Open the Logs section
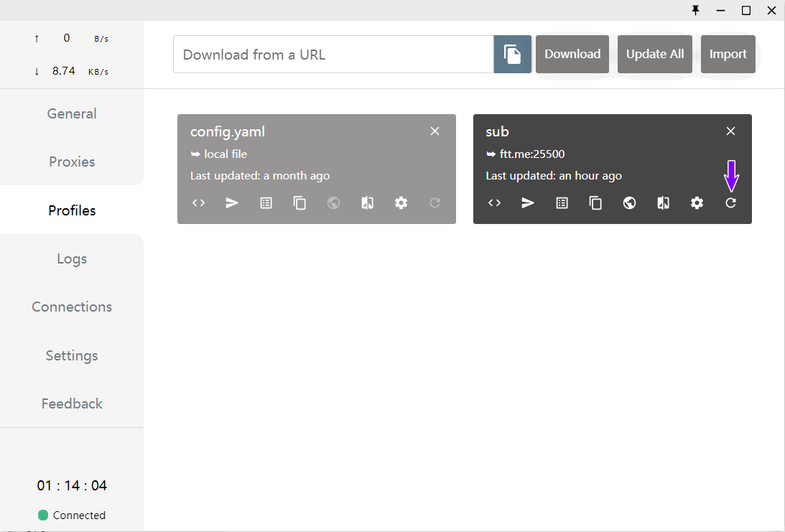 pos(72,258)
